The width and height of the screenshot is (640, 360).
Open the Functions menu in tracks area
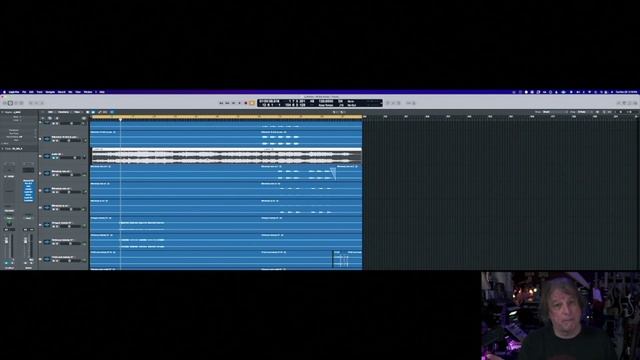63,112
